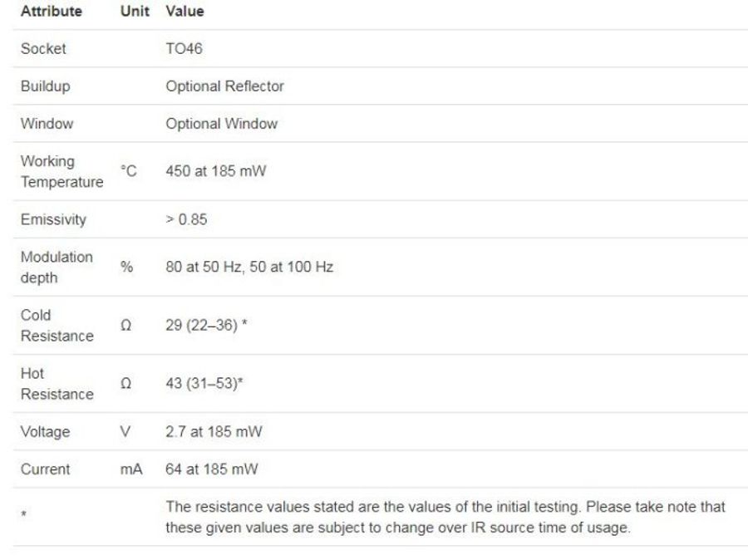Click the mA unit in Current row
Image resolution: width=748 pixels, height=560 pixels.
point(131,469)
